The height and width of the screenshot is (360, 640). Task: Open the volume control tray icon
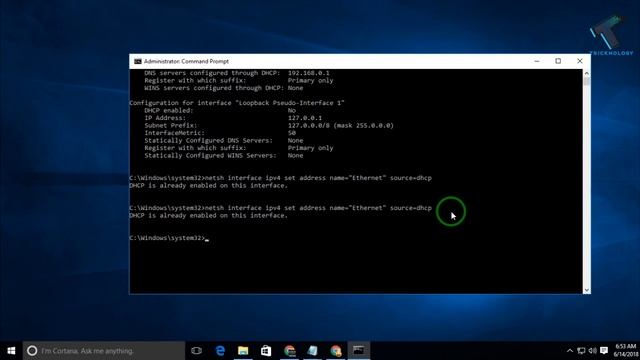point(593,351)
